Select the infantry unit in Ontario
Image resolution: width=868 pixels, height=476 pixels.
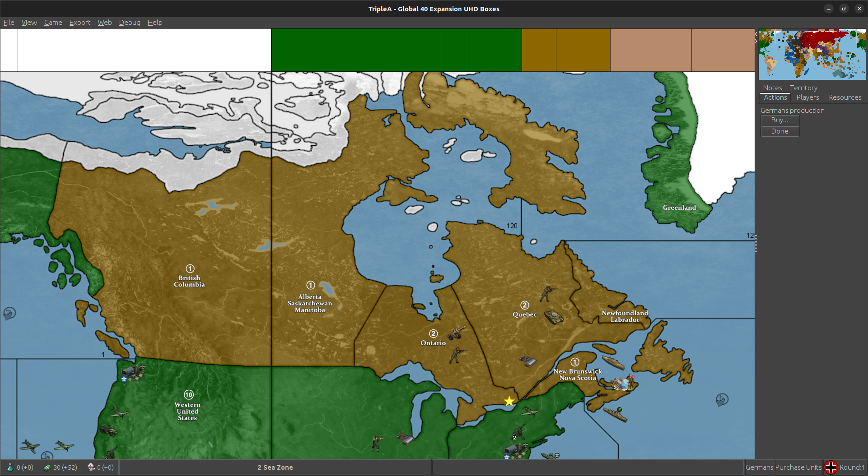pyautogui.click(x=457, y=355)
